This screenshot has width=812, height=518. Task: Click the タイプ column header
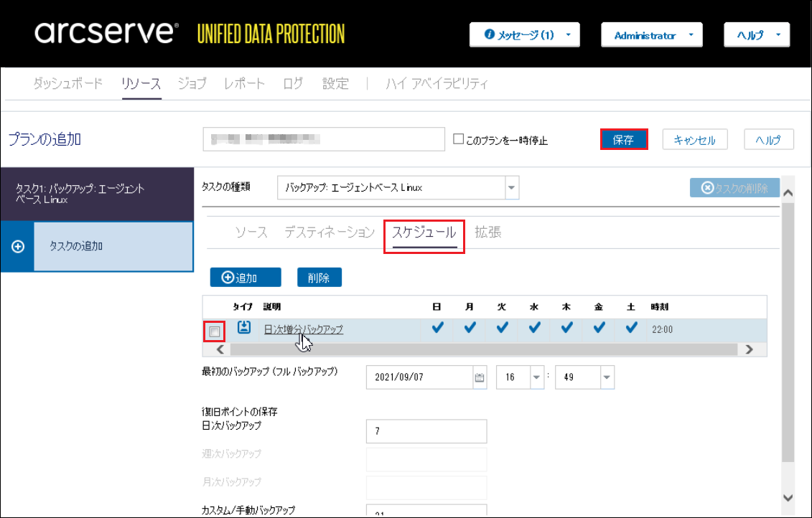[x=243, y=307]
